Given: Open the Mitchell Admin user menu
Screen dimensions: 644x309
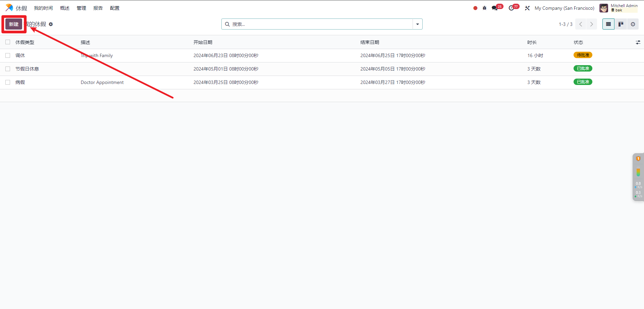Looking at the screenshot, I should (x=619, y=8).
